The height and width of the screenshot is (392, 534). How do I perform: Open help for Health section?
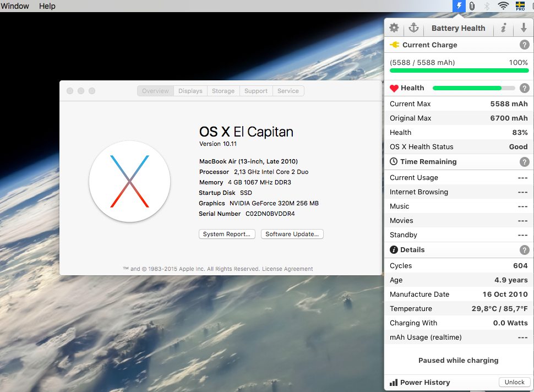[x=525, y=88]
